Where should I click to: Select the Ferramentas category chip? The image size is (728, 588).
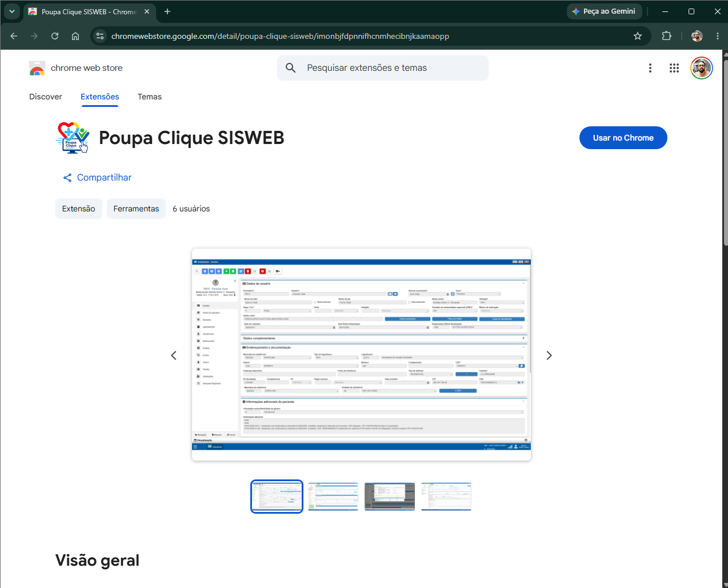136,209
